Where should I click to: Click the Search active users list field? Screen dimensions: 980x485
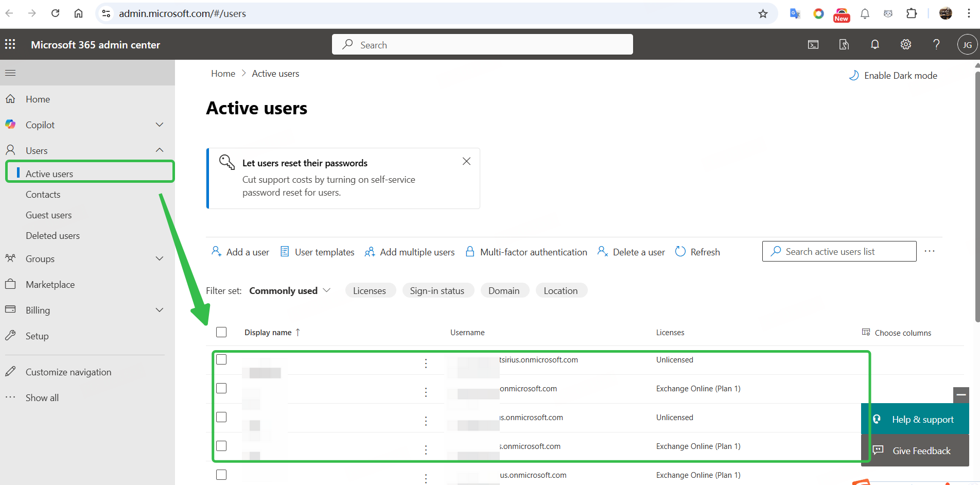[839, 251]
